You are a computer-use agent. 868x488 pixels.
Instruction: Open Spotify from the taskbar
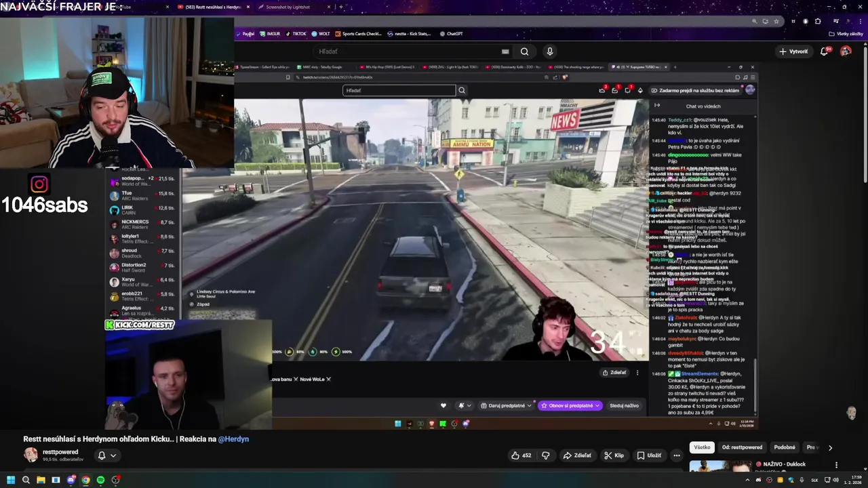coord(100,480)
